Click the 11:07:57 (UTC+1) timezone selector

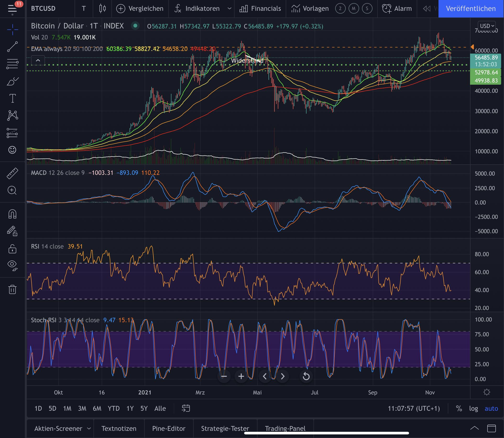click(414, 408)
